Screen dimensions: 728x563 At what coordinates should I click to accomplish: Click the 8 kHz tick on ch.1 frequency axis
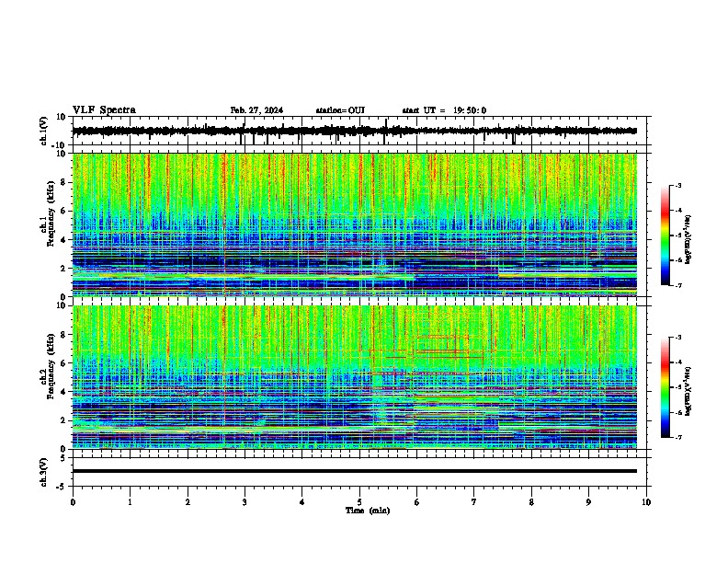tap(63, 182)
